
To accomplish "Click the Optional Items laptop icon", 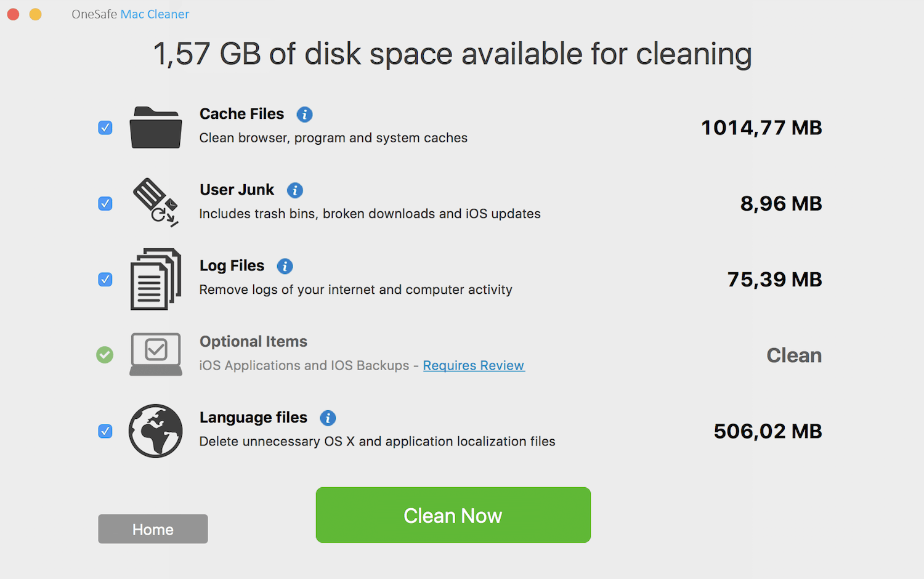I will click(155, 355).
